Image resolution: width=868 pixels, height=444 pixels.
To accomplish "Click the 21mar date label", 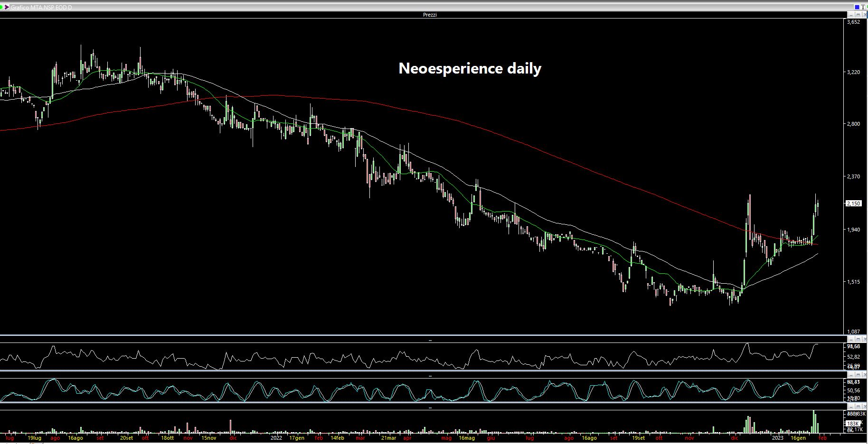I will [x=388, y=438].
